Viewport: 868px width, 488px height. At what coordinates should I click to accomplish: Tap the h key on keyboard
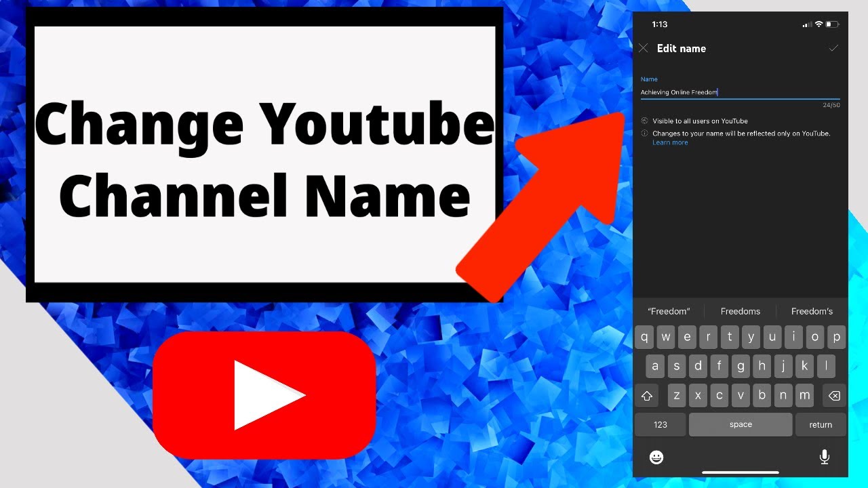coord(762,366)
